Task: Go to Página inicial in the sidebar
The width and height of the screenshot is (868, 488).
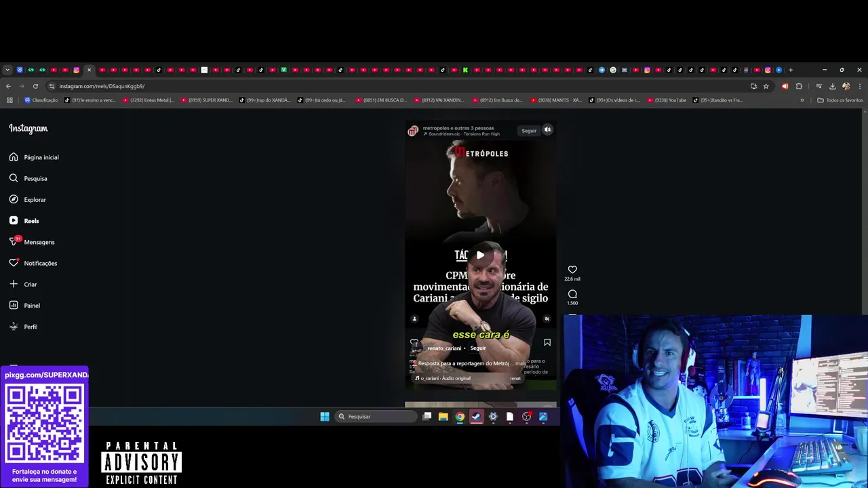Action: 34,157
